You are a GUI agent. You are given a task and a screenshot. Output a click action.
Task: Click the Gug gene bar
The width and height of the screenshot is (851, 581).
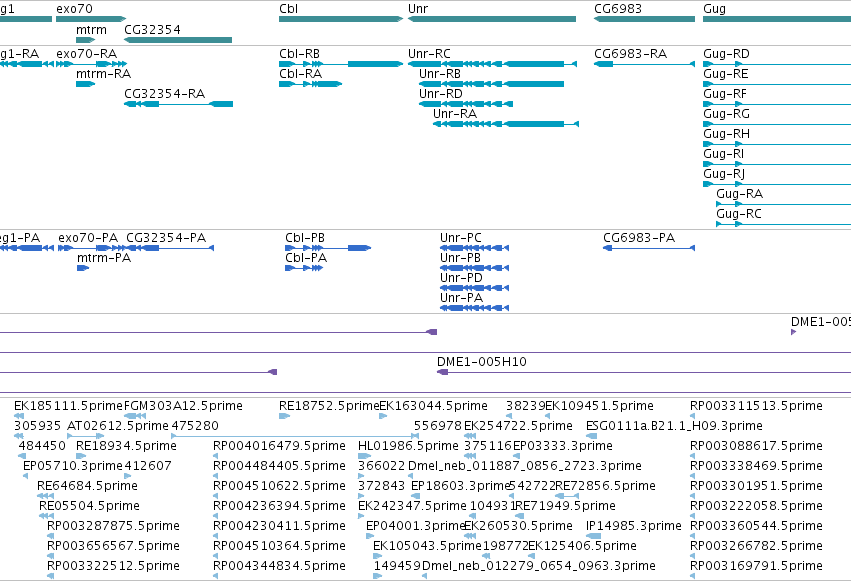coord(777,19)
